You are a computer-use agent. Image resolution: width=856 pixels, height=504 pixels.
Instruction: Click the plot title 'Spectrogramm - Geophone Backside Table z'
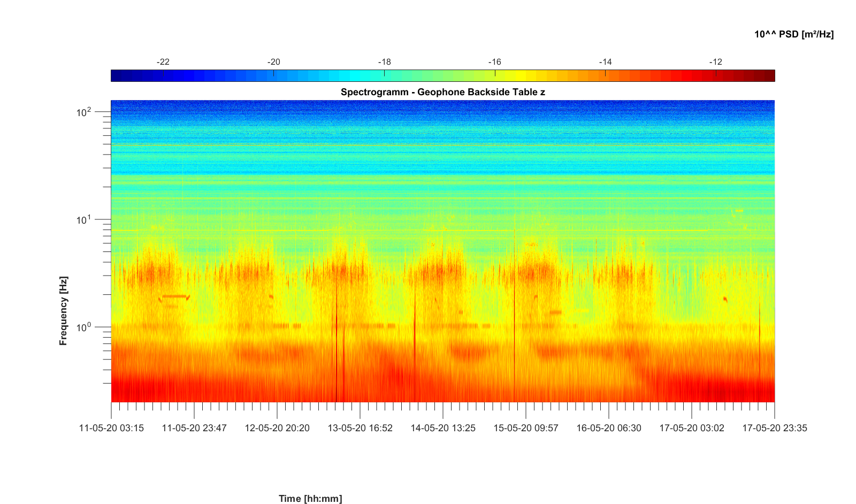click(443, 92)
